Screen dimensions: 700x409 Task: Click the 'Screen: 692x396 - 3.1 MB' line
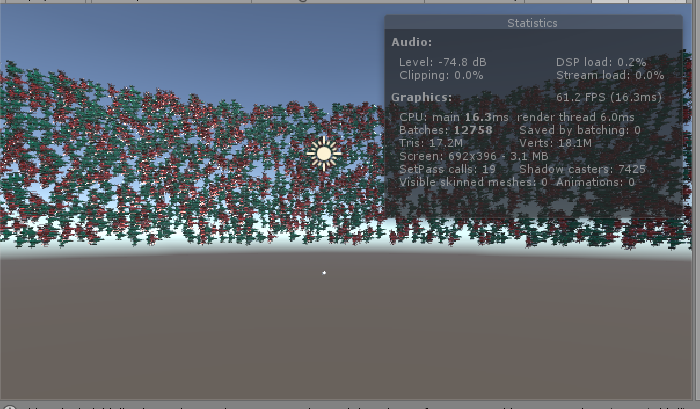coord(474,156)
